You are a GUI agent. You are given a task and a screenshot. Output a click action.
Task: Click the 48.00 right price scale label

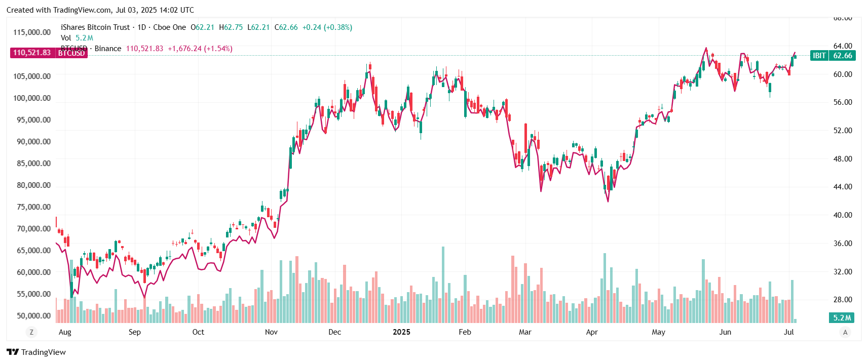click(843, 159)
